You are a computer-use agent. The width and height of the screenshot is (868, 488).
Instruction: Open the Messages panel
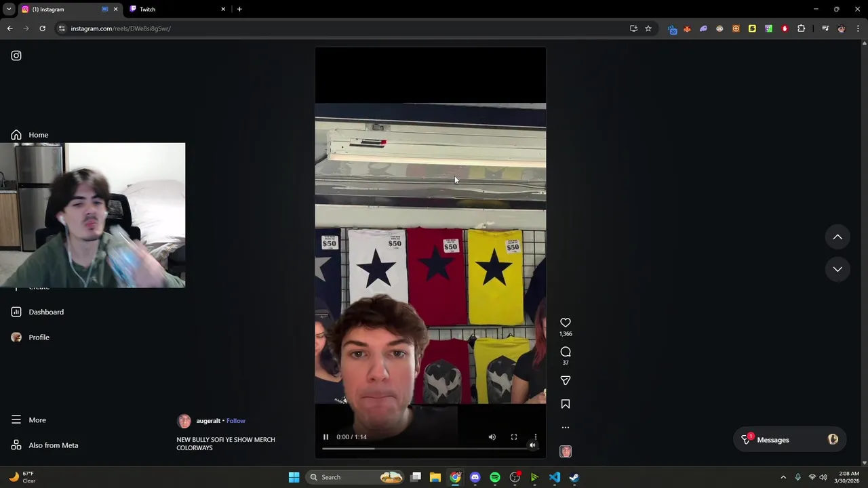tap(789, 440)
